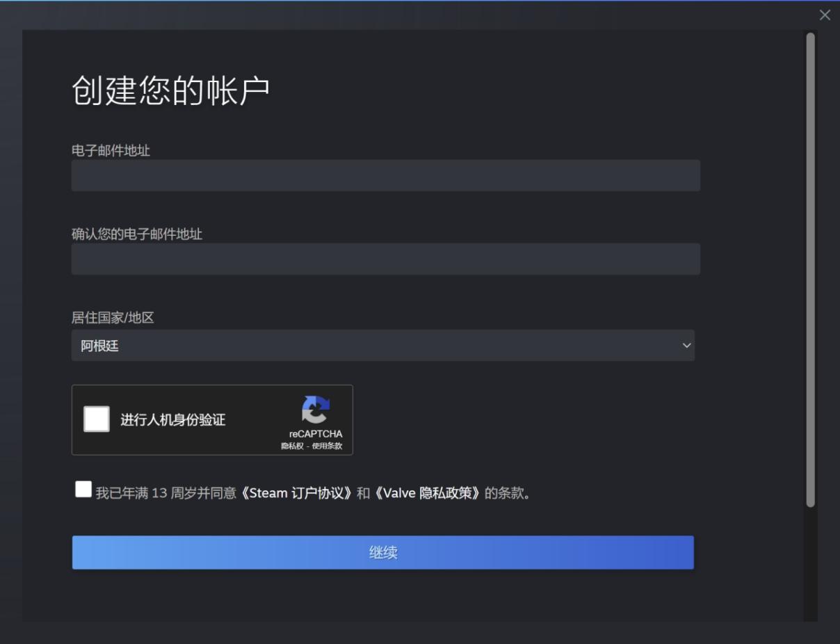Click the vertical scrollbar thumb
Viewport: 840px width, 644px height.
pyautogui.click(x=810, y=269)
